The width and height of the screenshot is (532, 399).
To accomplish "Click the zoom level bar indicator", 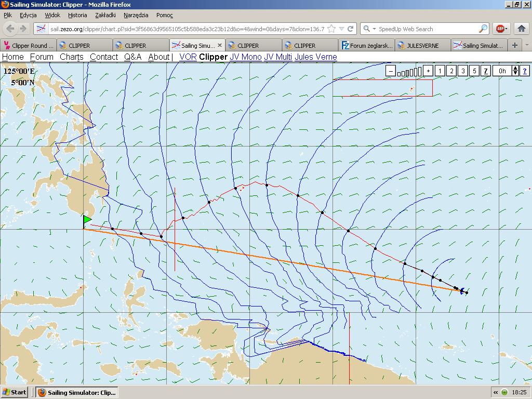I will pos(409,72).
